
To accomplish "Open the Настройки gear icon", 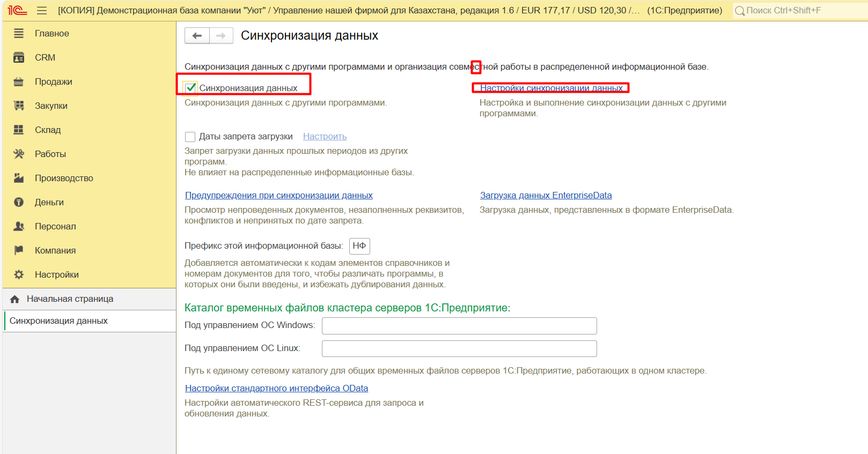I will point(19,274).
